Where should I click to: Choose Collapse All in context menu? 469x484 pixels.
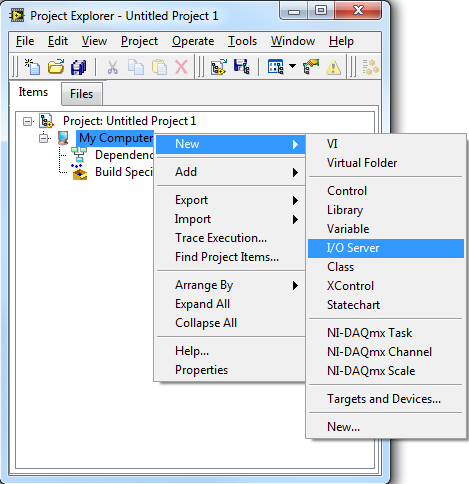click(x=231, y=323)
